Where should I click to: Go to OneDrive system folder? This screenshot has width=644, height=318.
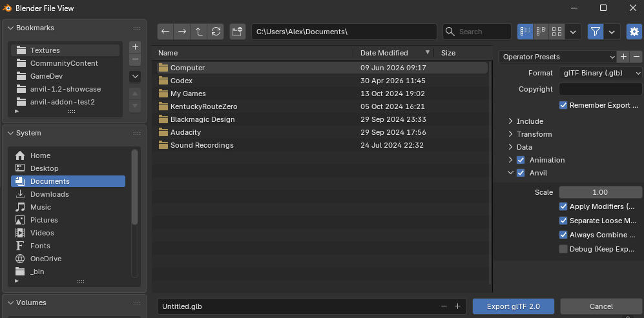[68, 259]
